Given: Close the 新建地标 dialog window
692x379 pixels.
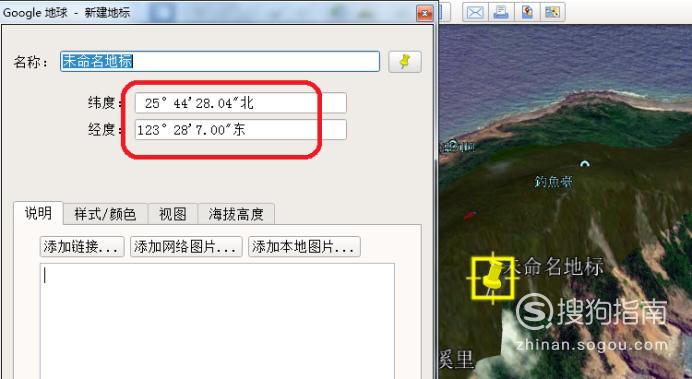Looking at the screenshot, I should (x=425, y=13).
